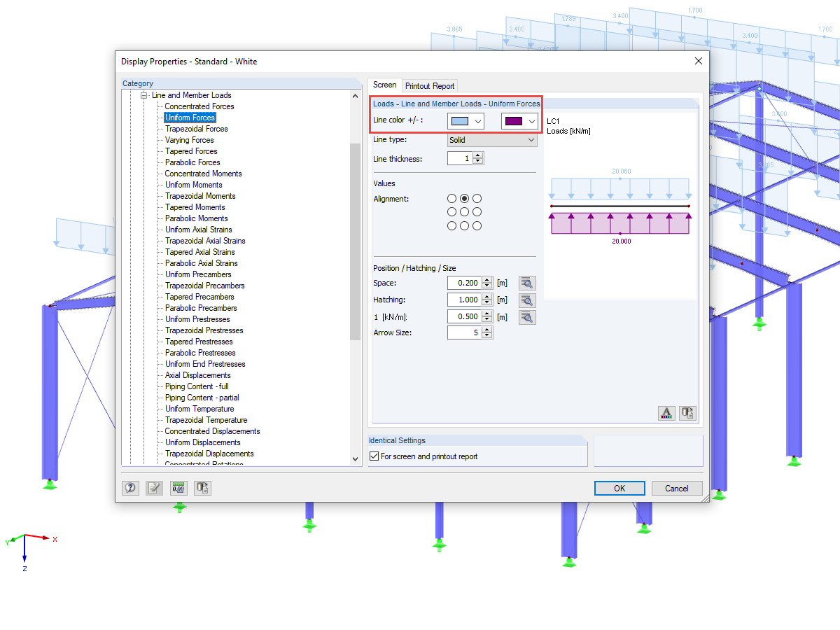Select Axial Displacements tree item
The height and width of the screenshot is (630, 840).
[197, 375]
